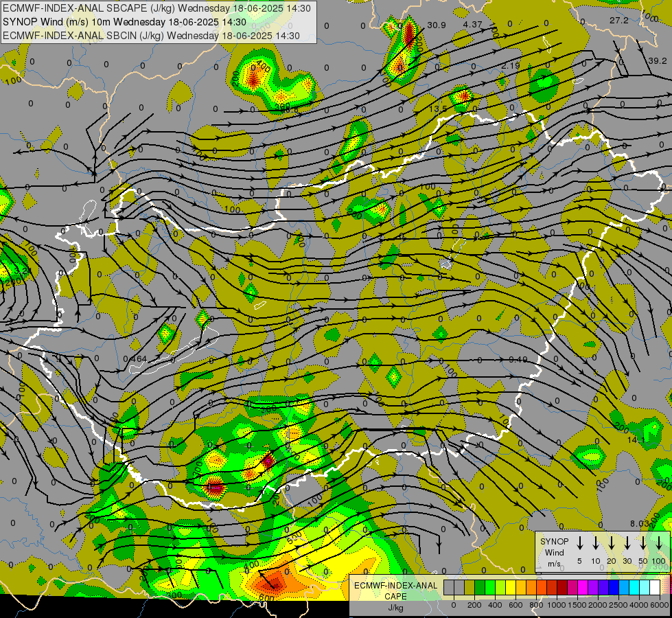
Task: Click the wind legend arrow above 10
Action: (595, 543)
